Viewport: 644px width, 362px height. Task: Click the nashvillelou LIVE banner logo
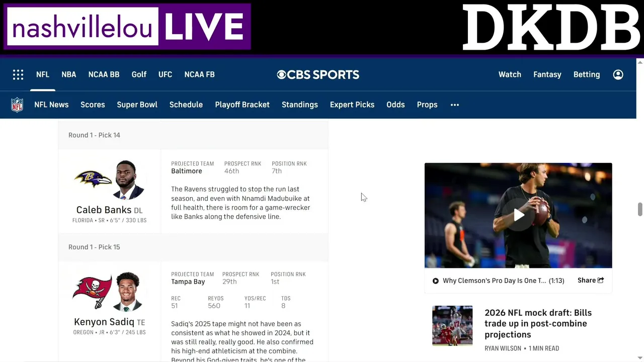127,27
